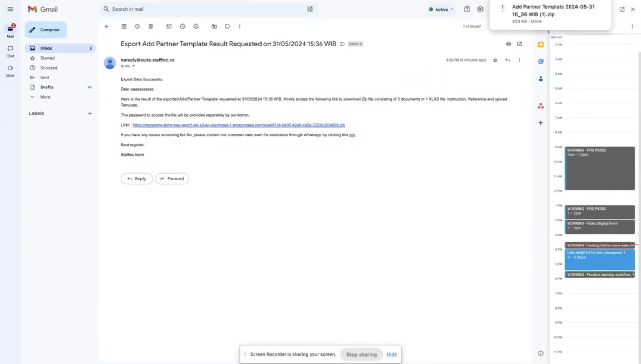Move this email to a folder
641x364 pixels.
click(214, 26)
